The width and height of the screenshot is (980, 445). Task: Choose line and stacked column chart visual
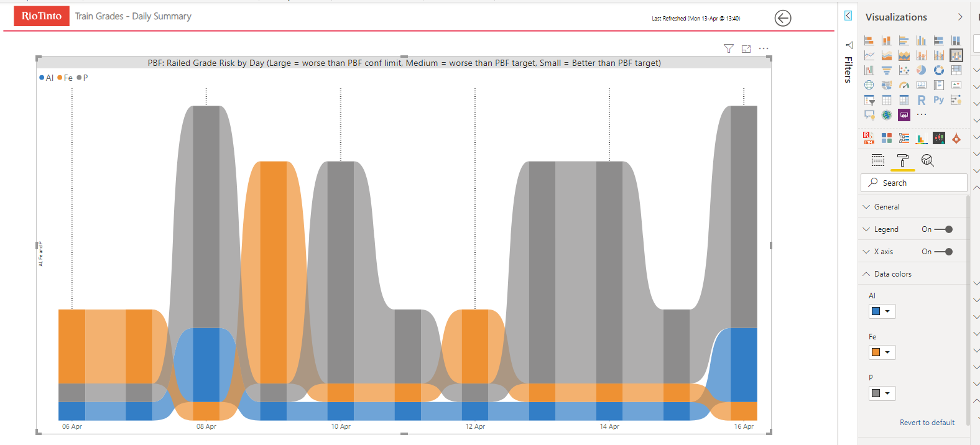coord(922,55)
